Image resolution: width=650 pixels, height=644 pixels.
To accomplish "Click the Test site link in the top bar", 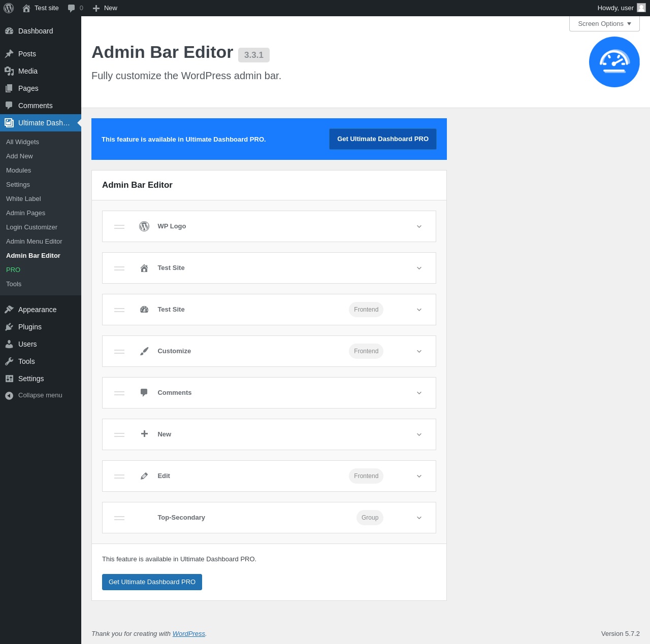I will click(x=41, y=8).
